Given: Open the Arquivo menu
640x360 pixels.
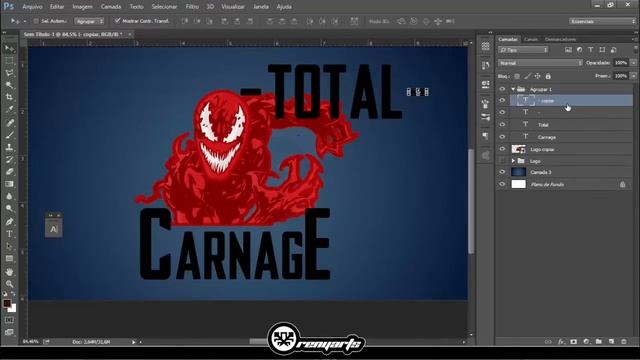Looking at the screenshot, I should 32,7.
